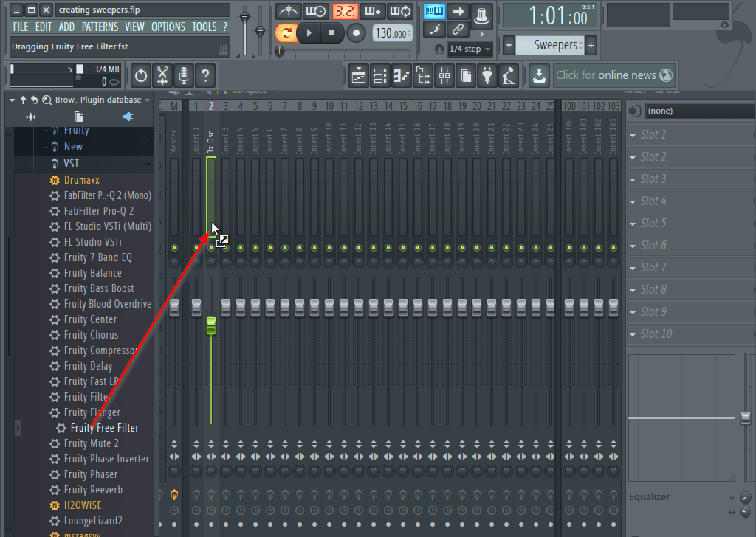Toggle the metronome icon
Viewport: 756px width, 537px height.
coord(289,11)
